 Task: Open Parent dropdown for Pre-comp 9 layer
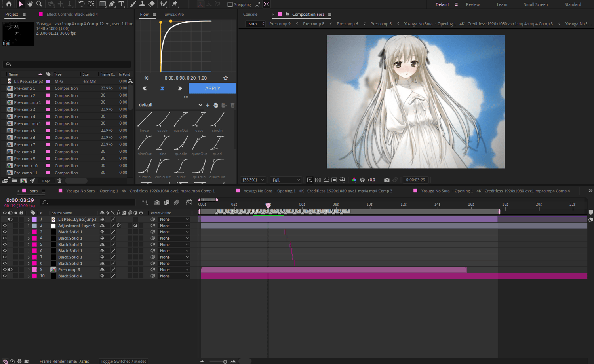(174, 270)
